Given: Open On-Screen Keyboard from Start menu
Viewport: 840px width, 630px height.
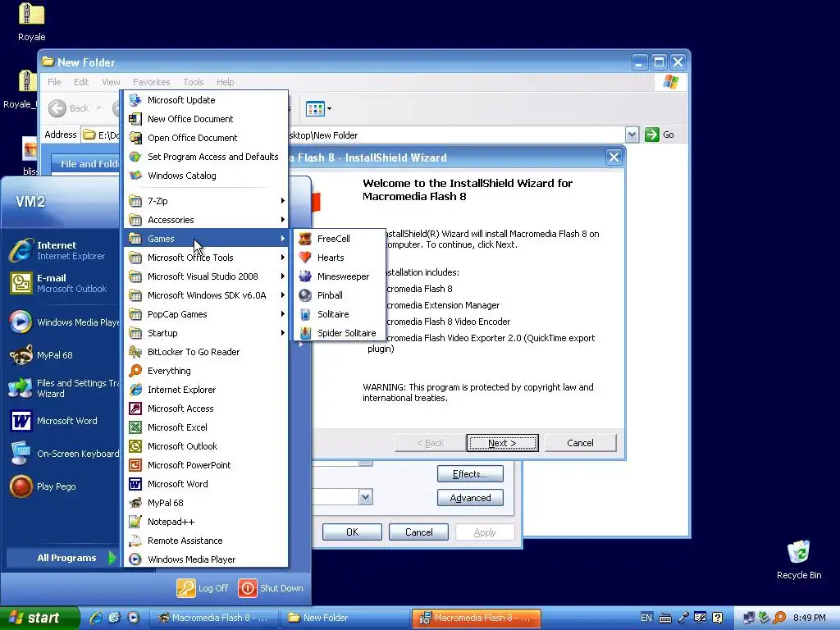Looking at the screenshot, I should [x=62, y=453].
